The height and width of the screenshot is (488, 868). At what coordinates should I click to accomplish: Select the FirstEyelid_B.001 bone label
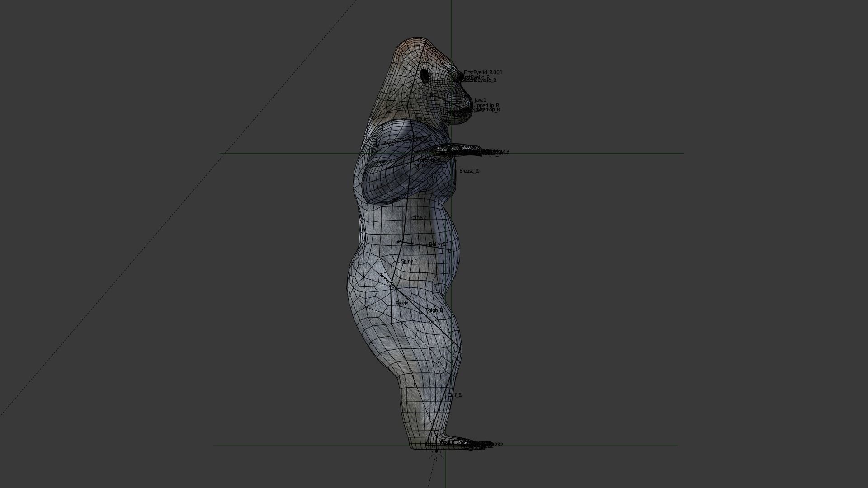coord(483,72)
